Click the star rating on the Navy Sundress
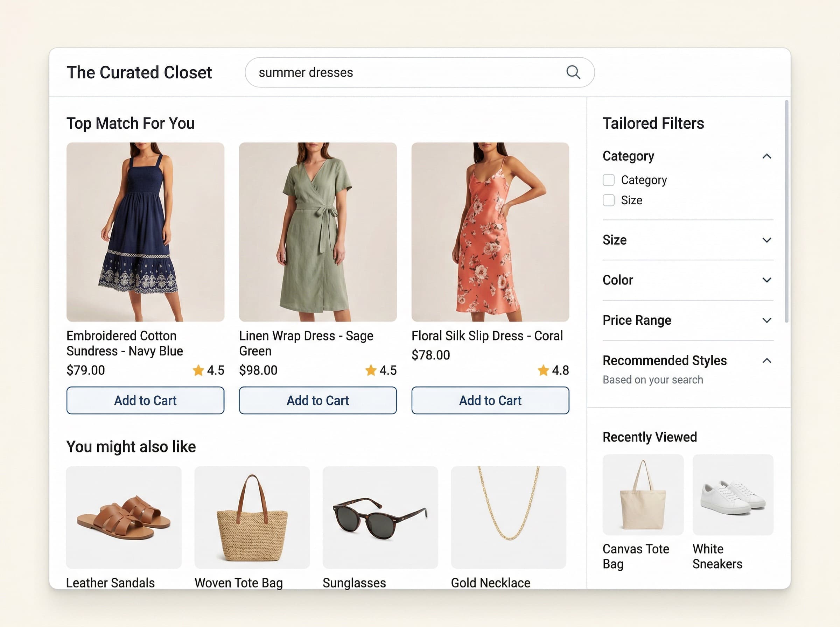Image resolution: width=840 pixels, height=627 pixels. tap(208, 370)
